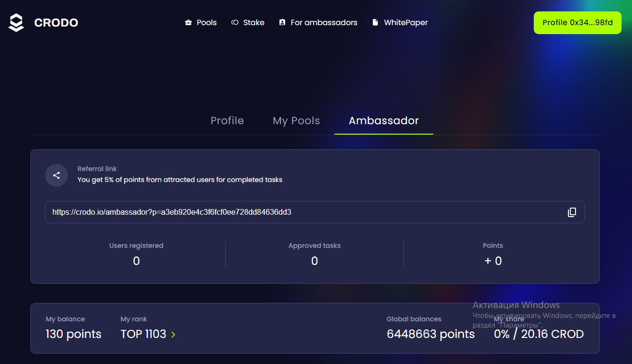
Task: Click the 6448663 points global balance
Action: pos(431,334)
